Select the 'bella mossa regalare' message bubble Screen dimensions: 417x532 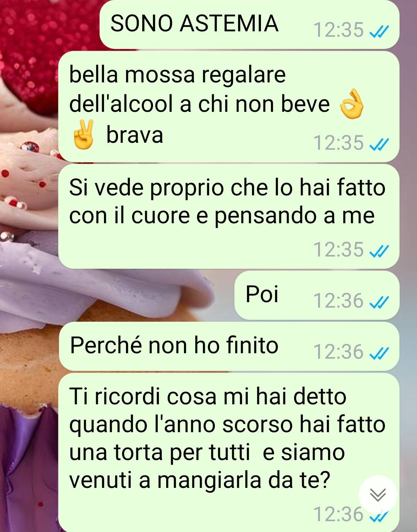pos(229,107)
